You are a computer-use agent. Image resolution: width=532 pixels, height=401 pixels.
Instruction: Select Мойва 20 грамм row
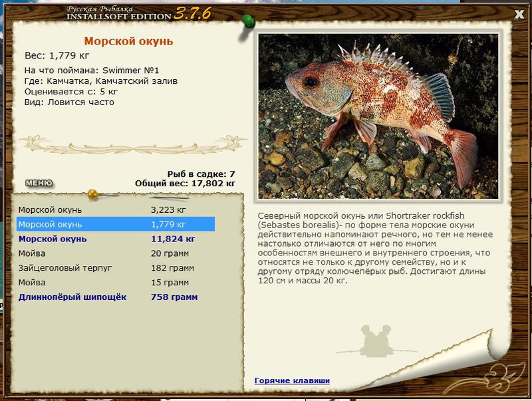116,253
